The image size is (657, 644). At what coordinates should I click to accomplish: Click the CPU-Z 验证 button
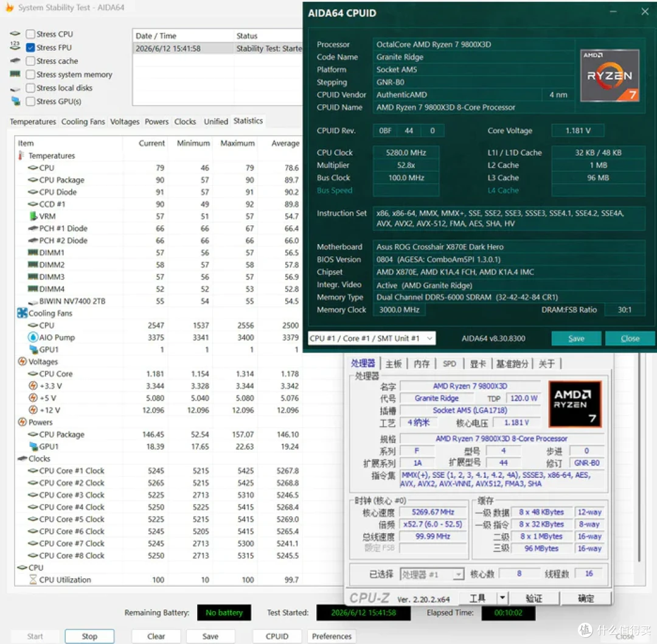534,598
